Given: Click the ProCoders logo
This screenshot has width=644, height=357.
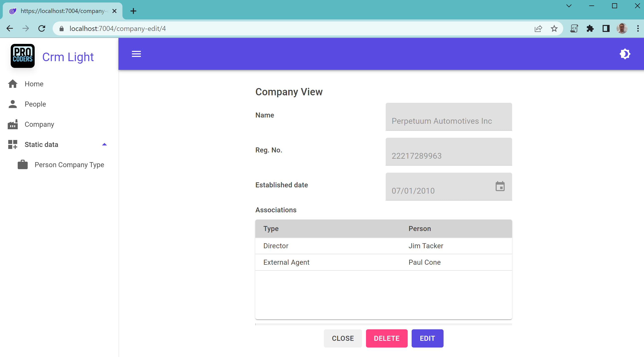Looking at the screenshot, I should pyautogui.click(x=22, y=56).
